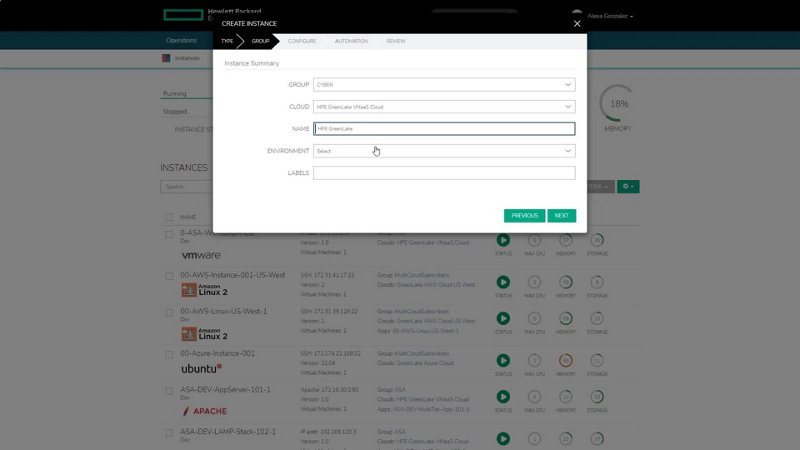
Task: Check the 00-Azure-Instance-001 checkbox
Action: [x=169, y=355]
